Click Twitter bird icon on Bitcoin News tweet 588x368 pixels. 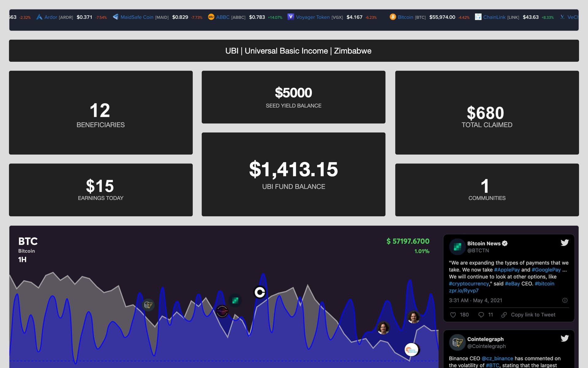pos(564,243)
